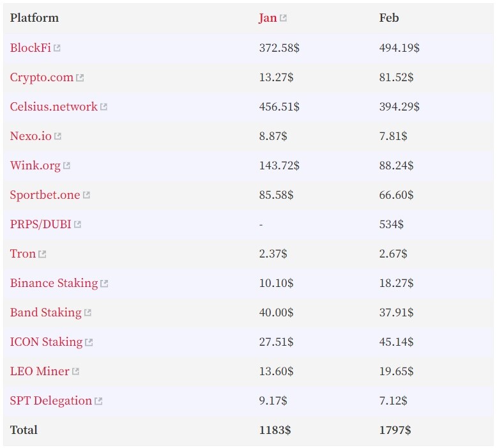
Task: Click external link icon next to Nexo.io
Action: (58, 137)
